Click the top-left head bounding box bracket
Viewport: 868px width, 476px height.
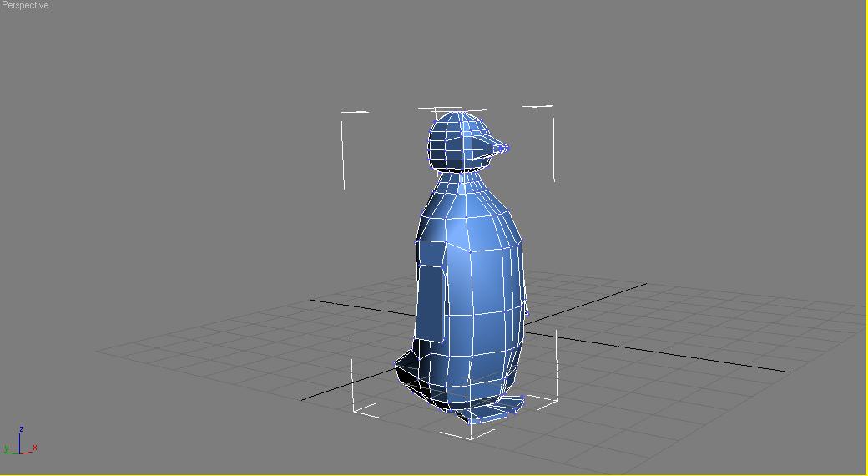click(x=345, y=115)
